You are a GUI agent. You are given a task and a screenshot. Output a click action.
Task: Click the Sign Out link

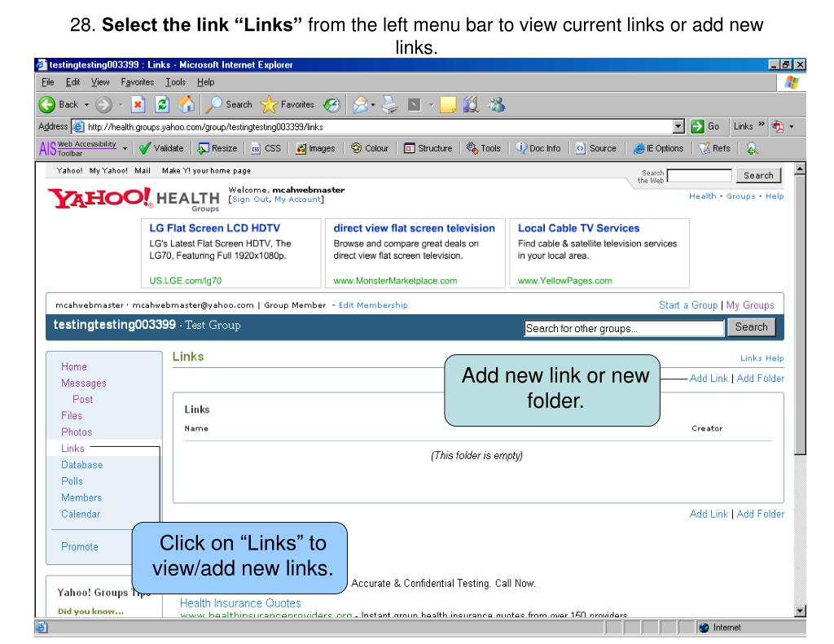click(251, 199)
